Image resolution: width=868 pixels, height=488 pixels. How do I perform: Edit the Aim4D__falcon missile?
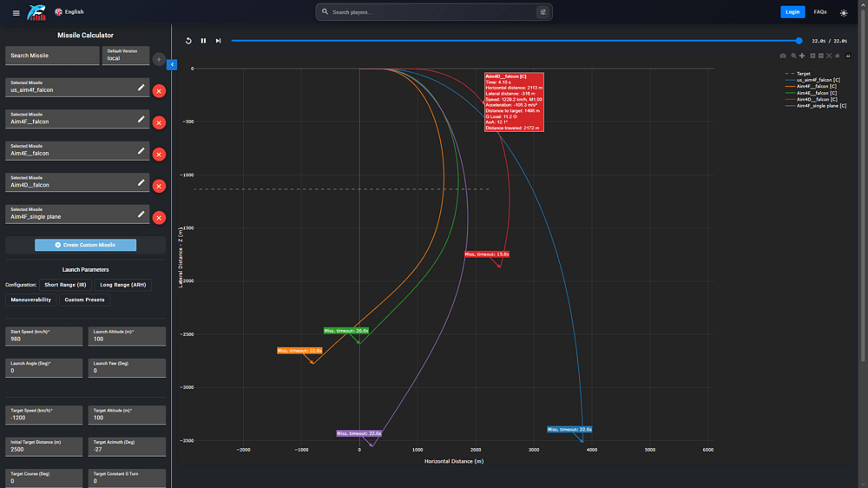coord(141,182)
